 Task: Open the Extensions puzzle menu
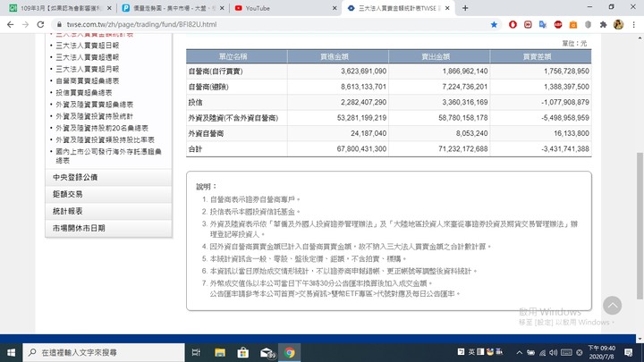603,25
